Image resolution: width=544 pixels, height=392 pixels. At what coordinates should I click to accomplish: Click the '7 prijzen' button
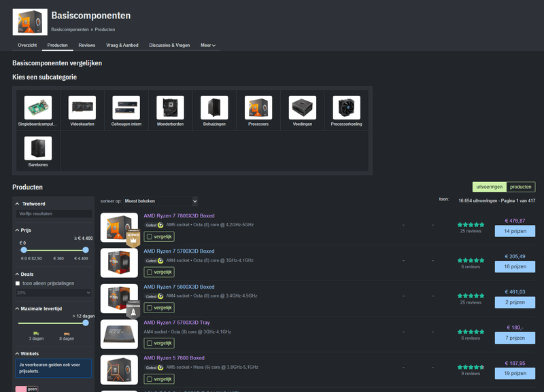(x=515, y=338)
